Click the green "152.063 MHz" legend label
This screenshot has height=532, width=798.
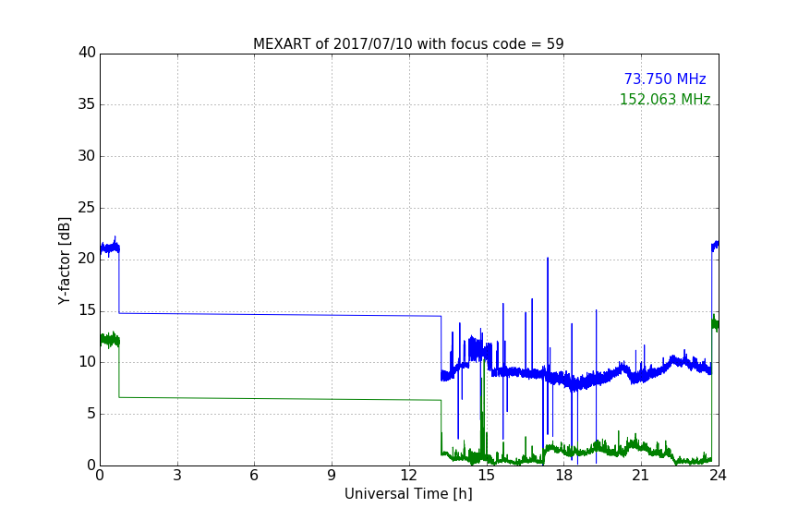pos(665,99)
